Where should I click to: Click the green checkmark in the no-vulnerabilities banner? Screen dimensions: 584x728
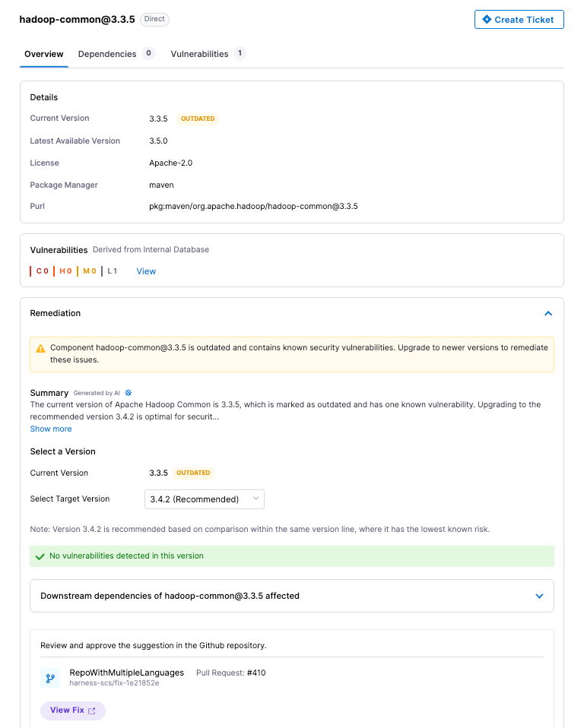coord(40,556)
